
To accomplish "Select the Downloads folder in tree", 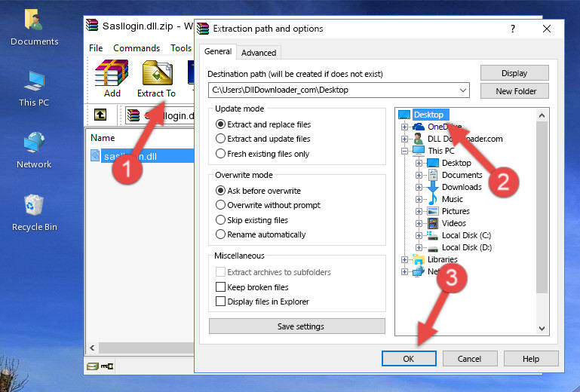I will tap(461, 187).
